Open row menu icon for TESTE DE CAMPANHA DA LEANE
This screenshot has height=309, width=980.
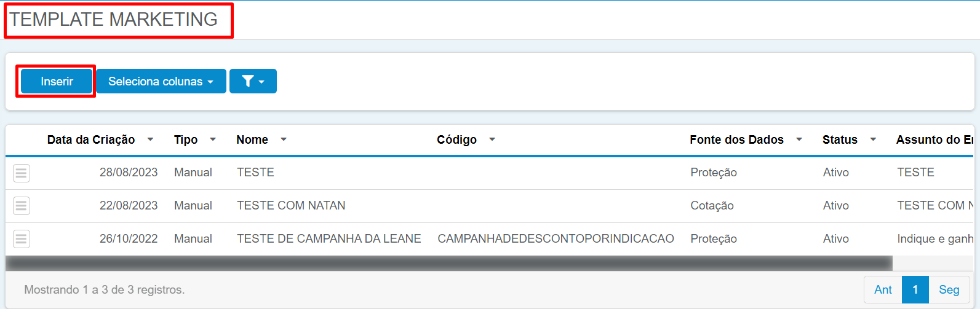[x=22, y=239]
